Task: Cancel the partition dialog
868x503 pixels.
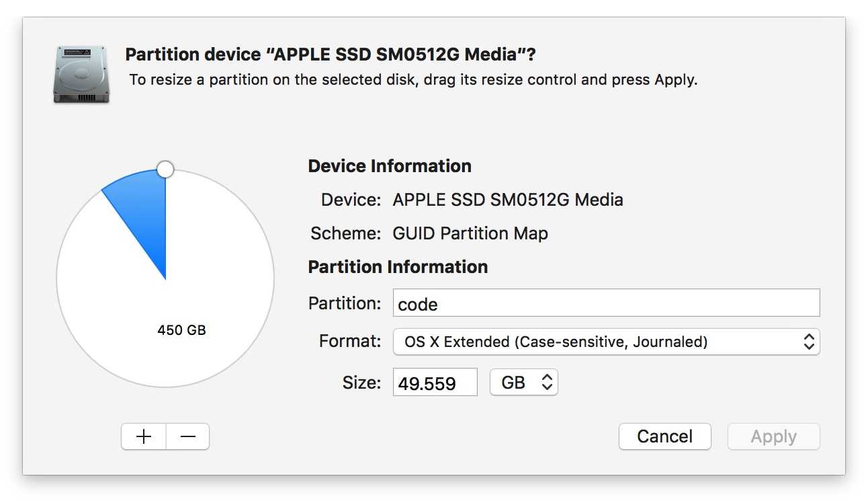Action: coord(664,436)
